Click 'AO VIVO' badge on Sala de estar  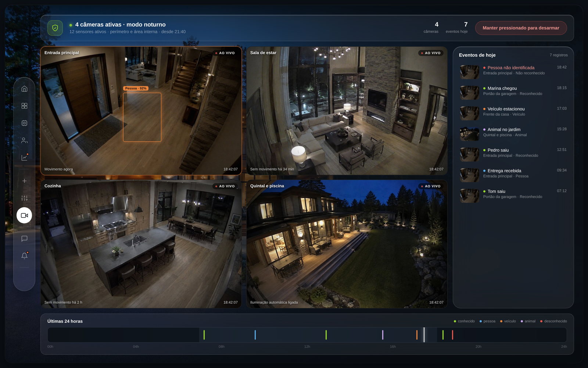(x=430, y=53)
